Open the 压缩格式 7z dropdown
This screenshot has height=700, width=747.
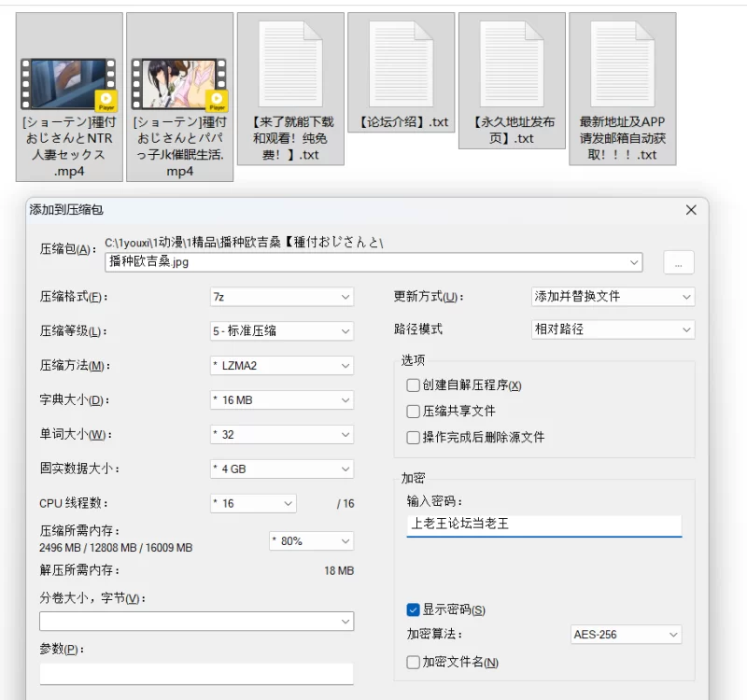pos(282,297)
